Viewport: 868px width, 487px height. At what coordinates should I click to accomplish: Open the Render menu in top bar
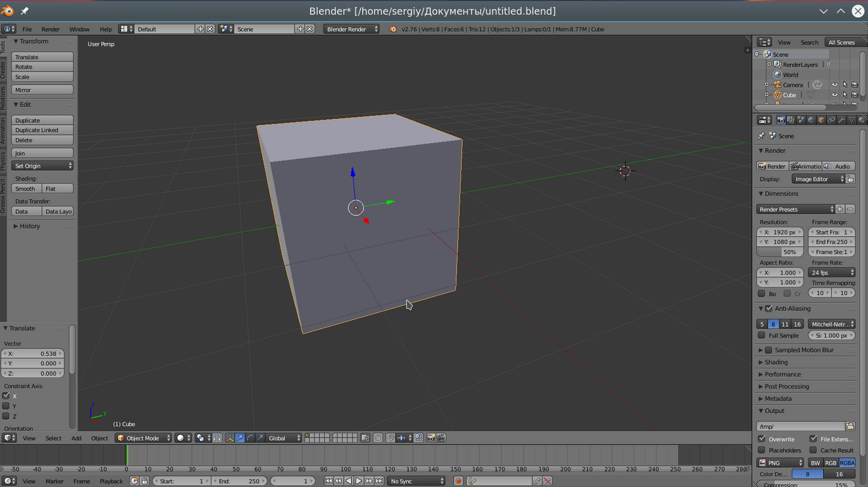click(x=51, y=29)
